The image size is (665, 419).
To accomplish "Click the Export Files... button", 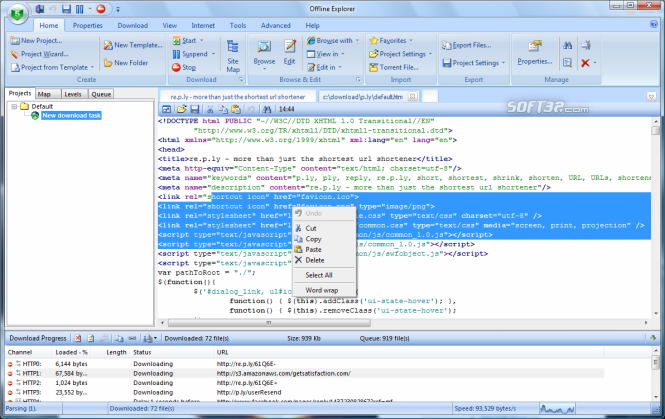I will [x=467, y=45].
